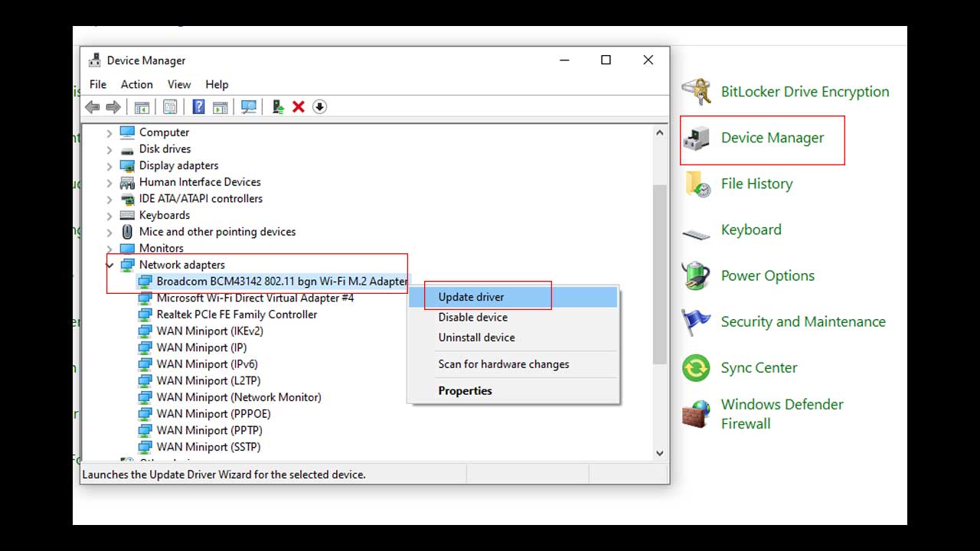Image resolution: width=980 pixels, height=551 pixels.
Task: Open Uninstall device from context menu
Action: (476, 337)
